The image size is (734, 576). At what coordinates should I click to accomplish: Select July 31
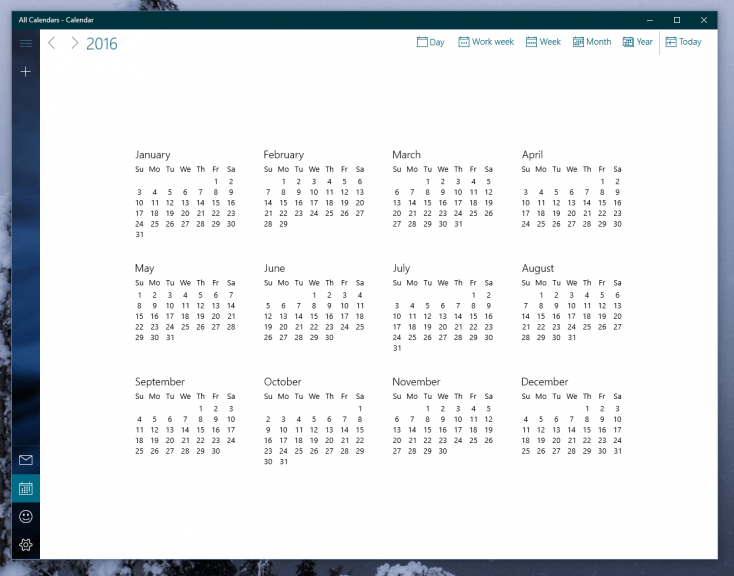[397, 348]
